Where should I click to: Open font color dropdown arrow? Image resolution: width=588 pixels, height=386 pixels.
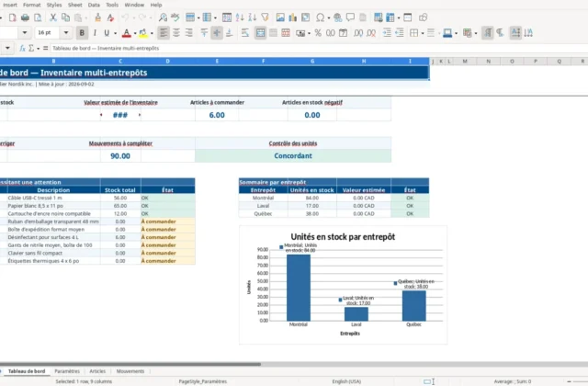pos(135,33)
